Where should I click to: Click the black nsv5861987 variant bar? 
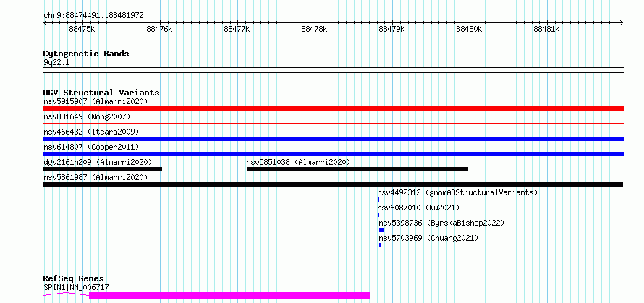click(333, 184)
